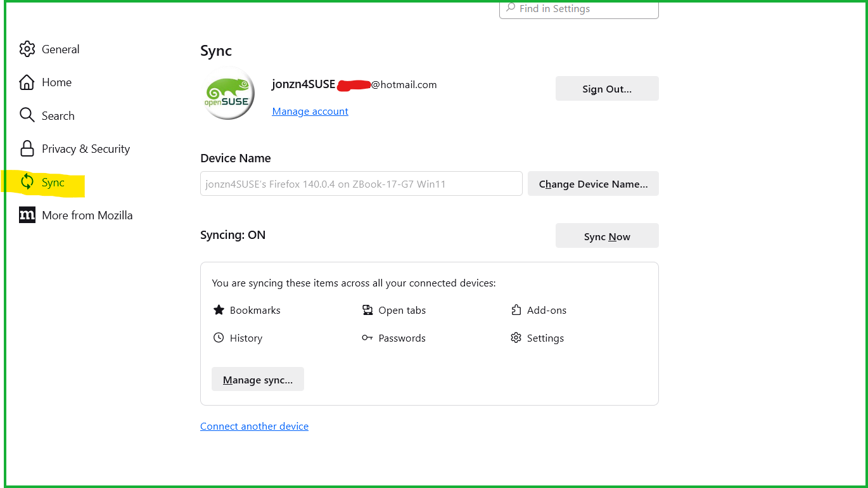Click the Add-ons puzzle piece icon

516,310
